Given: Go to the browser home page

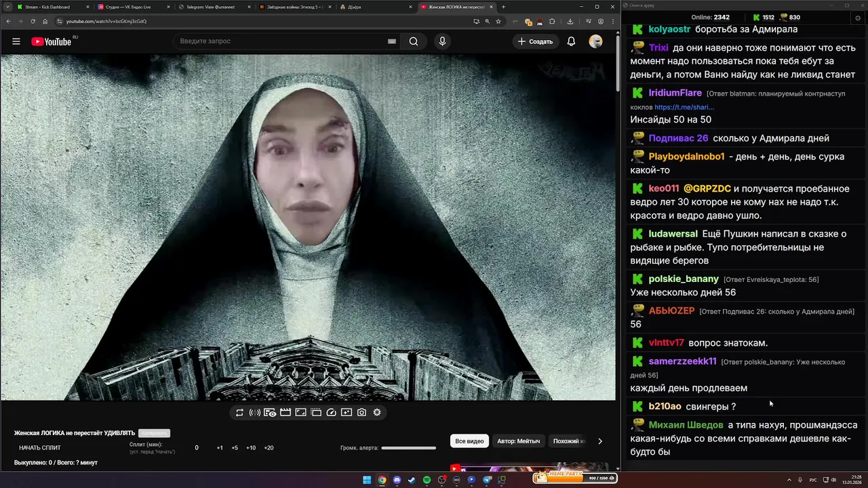Looking at the screenshot, I should point(45,21).
